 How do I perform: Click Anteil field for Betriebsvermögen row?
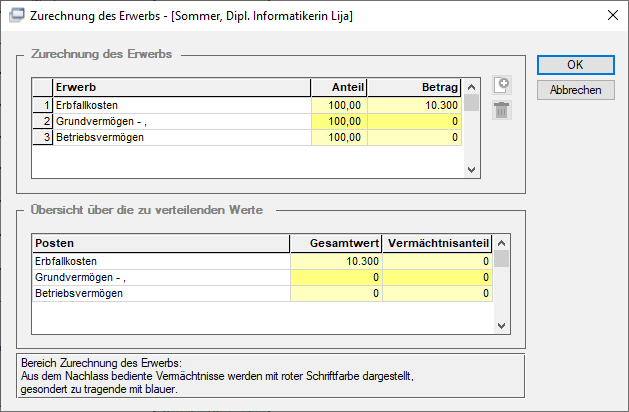339,137
